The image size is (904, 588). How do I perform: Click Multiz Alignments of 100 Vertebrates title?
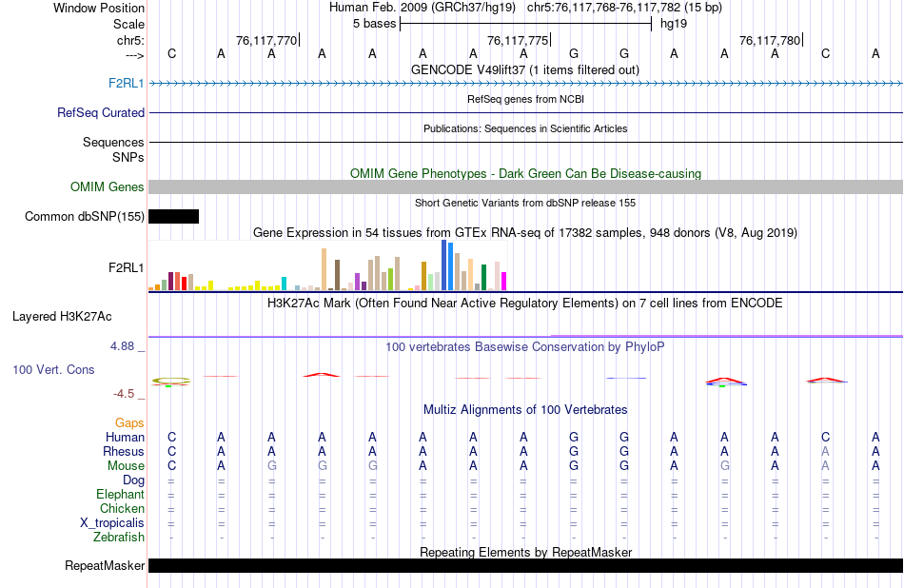coord(525,409)
